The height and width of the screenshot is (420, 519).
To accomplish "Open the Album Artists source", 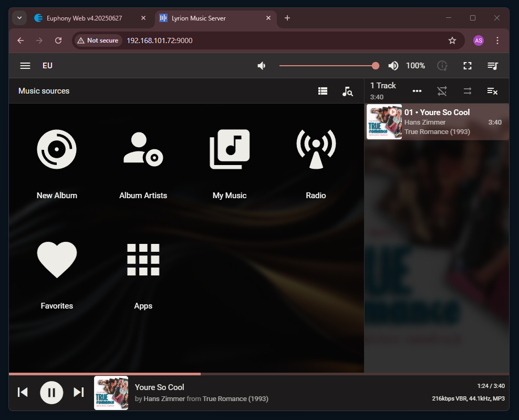I will [x=143, y=165].
